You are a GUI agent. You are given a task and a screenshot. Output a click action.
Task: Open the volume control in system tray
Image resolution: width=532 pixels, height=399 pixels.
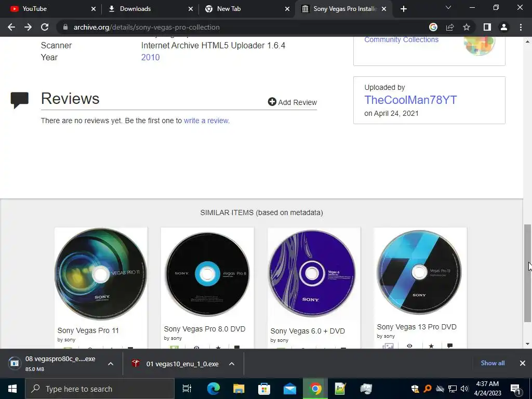(x=464, y=389)
